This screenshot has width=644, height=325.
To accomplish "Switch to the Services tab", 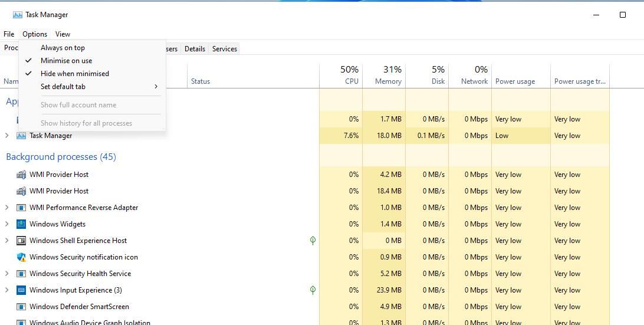I will click(224, 49).
